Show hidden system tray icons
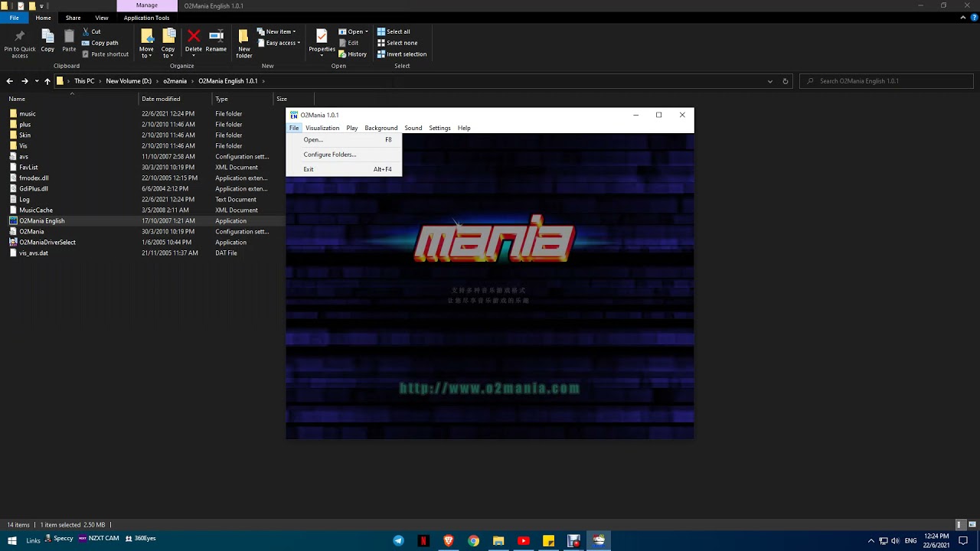980x551 pixels. (x=871, y=540)
